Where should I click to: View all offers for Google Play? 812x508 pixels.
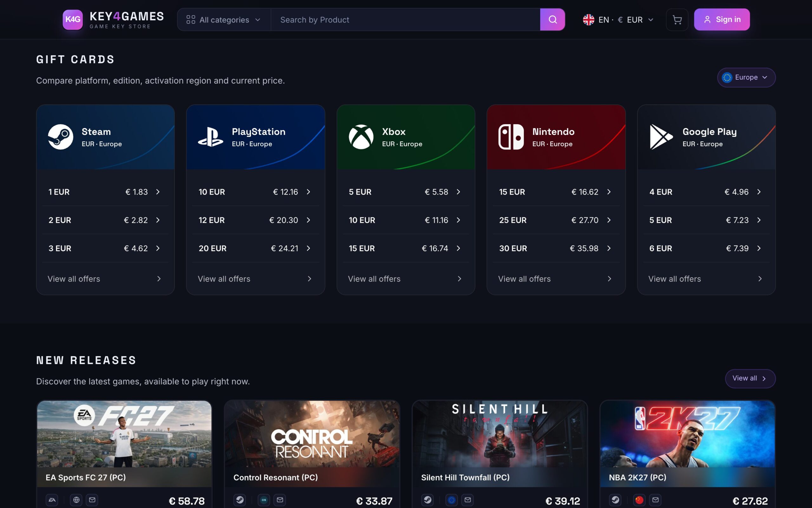point(706,279)
